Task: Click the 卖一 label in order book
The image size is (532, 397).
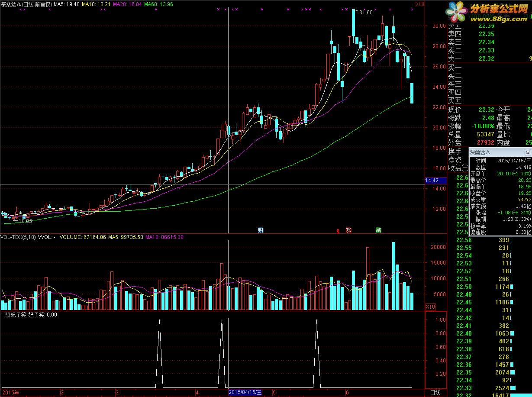Action: tap(455, 58)
